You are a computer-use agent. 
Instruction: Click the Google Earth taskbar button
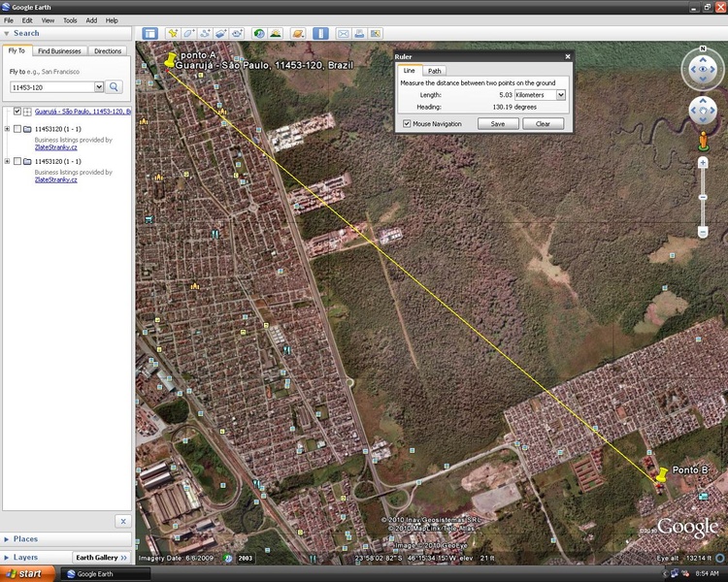coord(105,573)
